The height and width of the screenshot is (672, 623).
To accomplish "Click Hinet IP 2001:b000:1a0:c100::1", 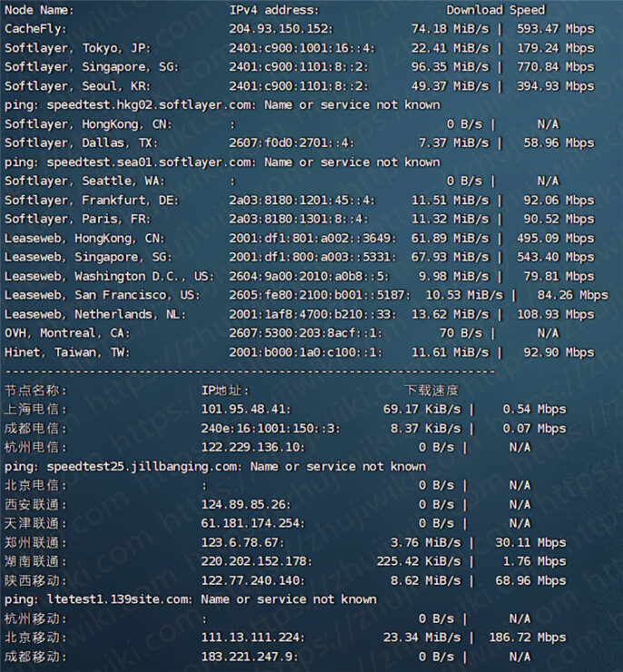I will [305, 352].
